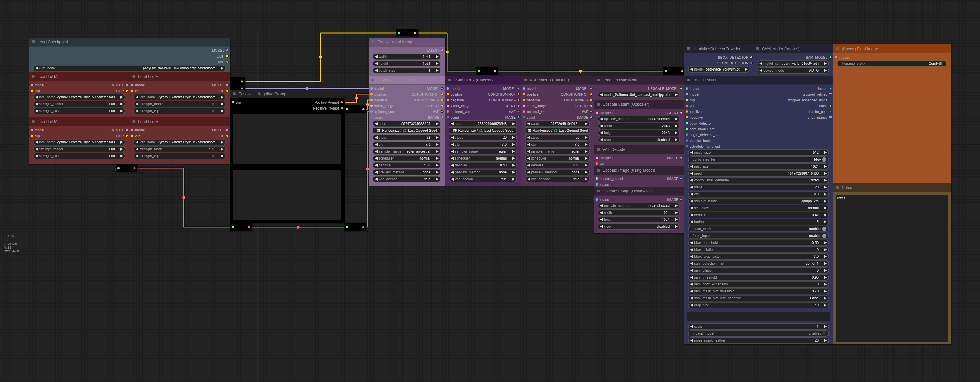Screen dimensions: 980x382
Task: Toggle noise_mask enabled switch in Face Detailer
Action: coord(824,229)
